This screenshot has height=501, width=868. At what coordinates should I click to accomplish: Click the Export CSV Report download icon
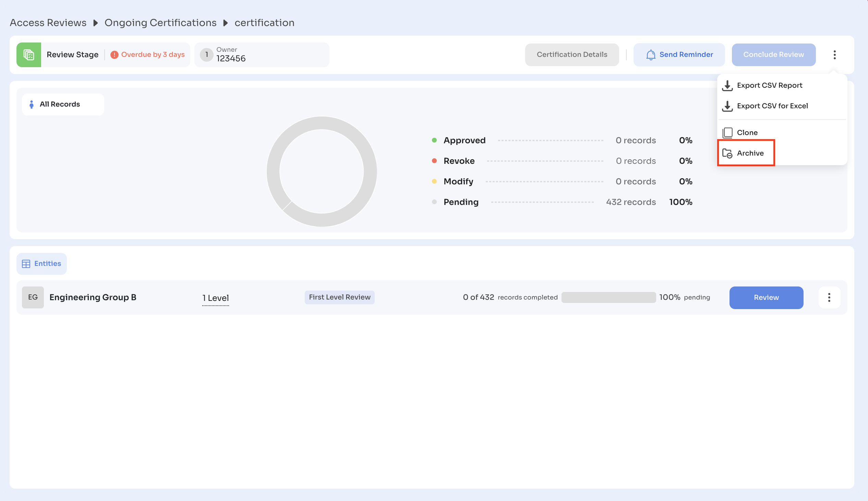click(x=727, y=85)
